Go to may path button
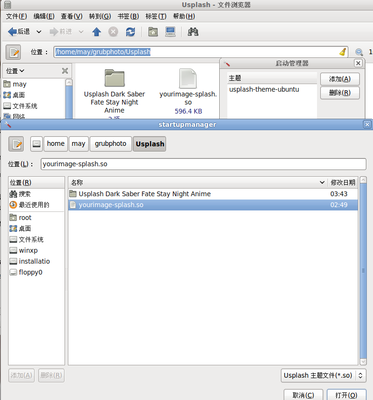 pos(78,144)
